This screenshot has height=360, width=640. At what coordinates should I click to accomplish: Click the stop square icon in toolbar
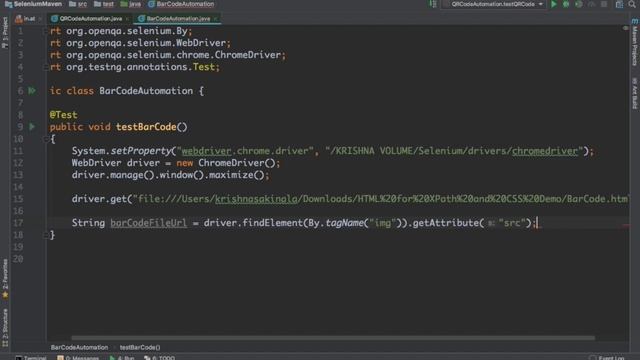pyautogui.click(x=604, y=4)
